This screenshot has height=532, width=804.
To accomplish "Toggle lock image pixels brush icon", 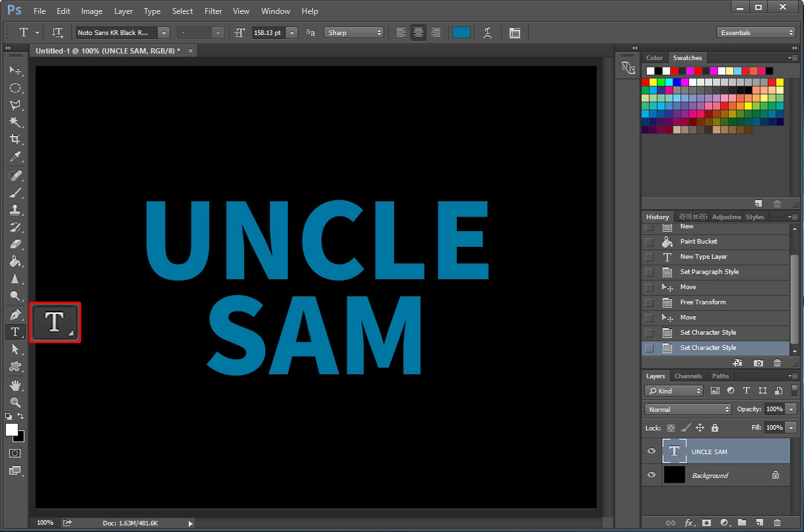I will click(686, 428).
